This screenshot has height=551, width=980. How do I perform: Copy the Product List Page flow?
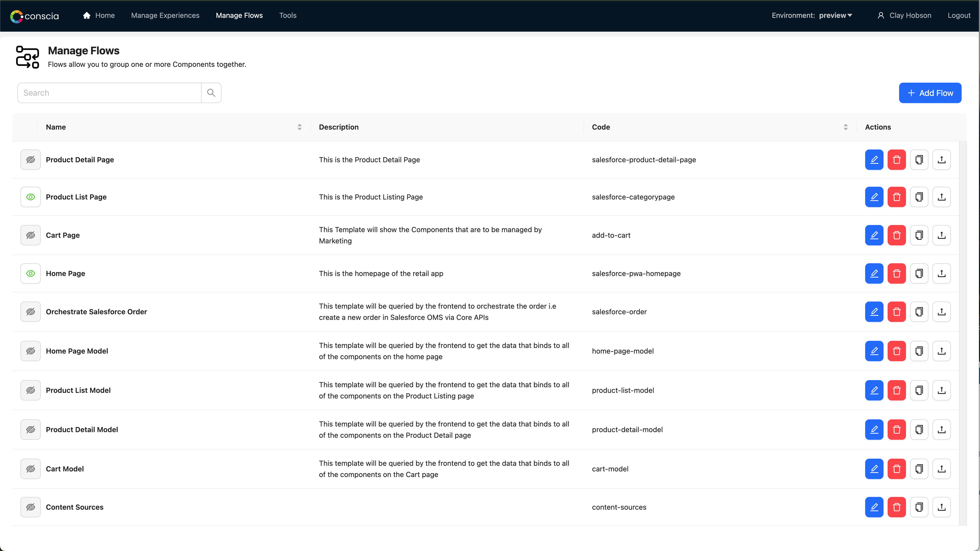[919, 197]
